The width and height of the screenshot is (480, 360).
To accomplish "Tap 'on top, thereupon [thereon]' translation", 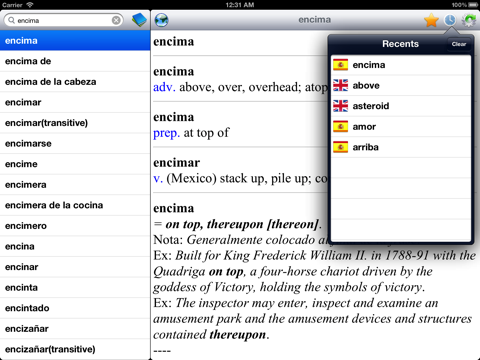I will point(242,224).
